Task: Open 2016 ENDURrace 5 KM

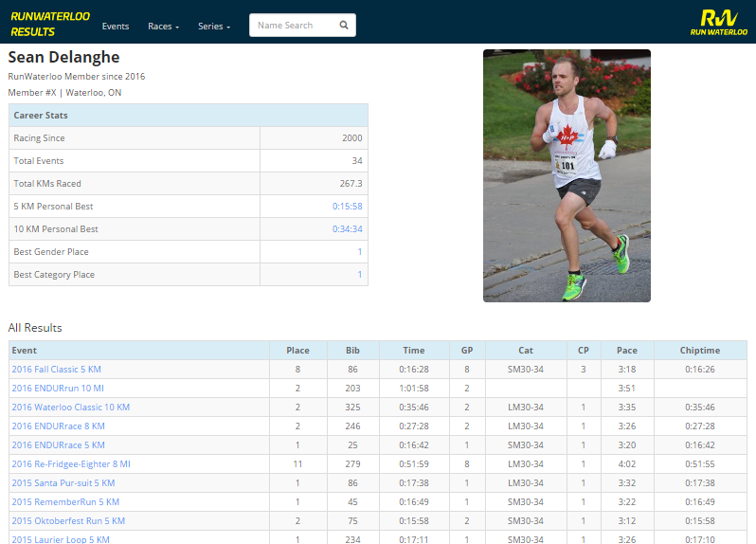Action: click(59, 445)
